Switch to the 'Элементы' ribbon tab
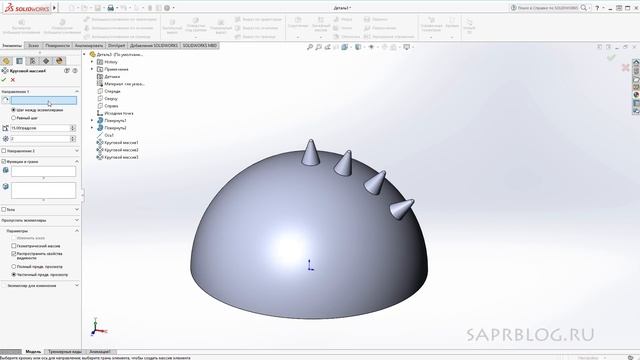Image resolution: width=640 pixels, height=360 pixels. 12,46
